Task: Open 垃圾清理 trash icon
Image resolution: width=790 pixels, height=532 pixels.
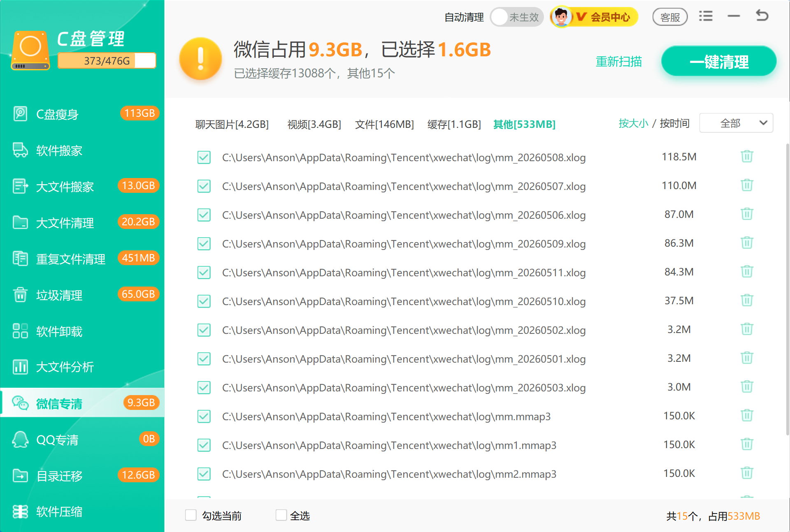Action: click(x=20, y=295)
